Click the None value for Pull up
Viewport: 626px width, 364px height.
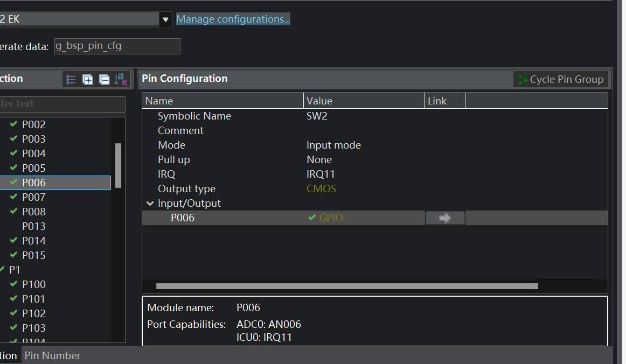click(x=319, y=159)
